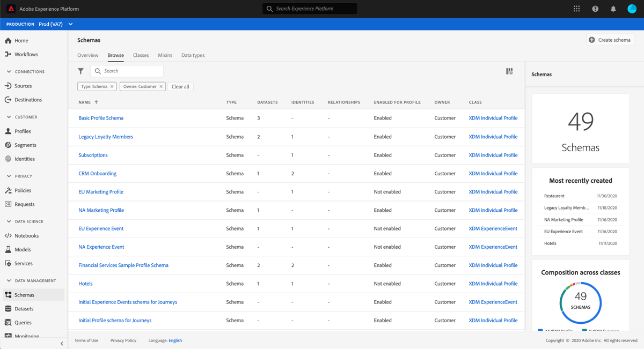Open the Legacy Loyalty Members schema link
This screenshot has width=644, height=349.
[106, 137]
